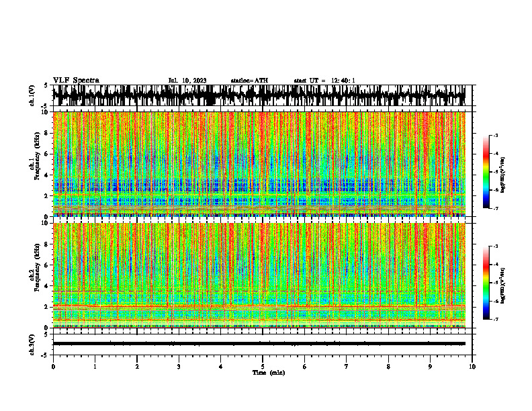Click the ch.1 color scale log(PSD) unit label
Image resolution: width=532 pixels, height=411 pixels.
click(x=503, y=175)
